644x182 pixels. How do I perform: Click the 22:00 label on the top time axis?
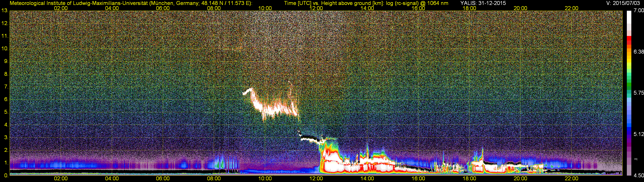(x=571, y=8)
